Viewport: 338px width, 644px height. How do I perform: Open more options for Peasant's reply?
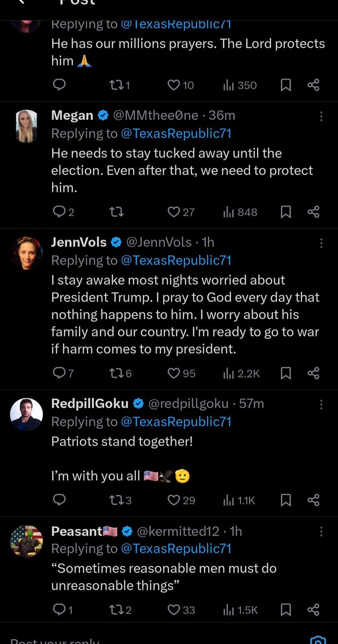coord(321,532)
